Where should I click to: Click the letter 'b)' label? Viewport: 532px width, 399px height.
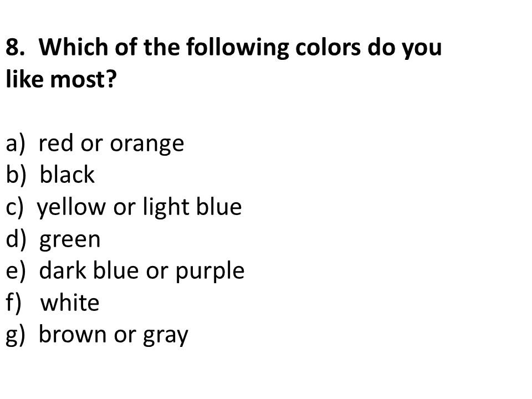16,175
